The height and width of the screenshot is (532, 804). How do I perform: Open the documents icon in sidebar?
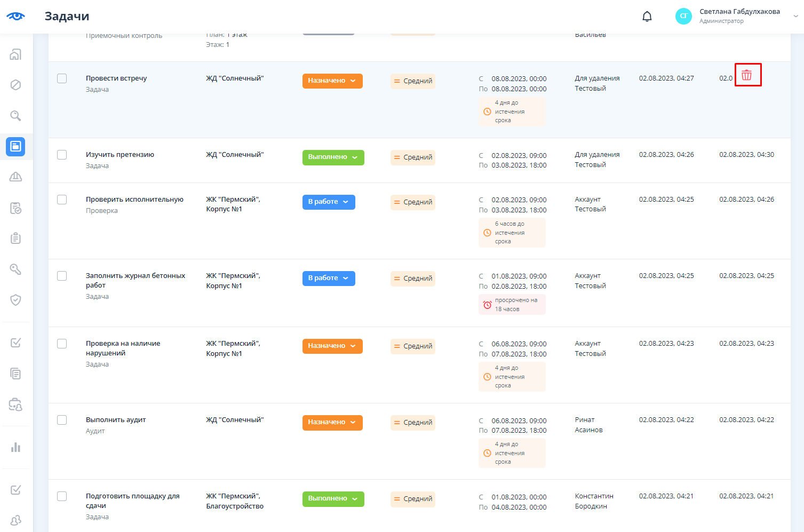click(x=16, y=374)
